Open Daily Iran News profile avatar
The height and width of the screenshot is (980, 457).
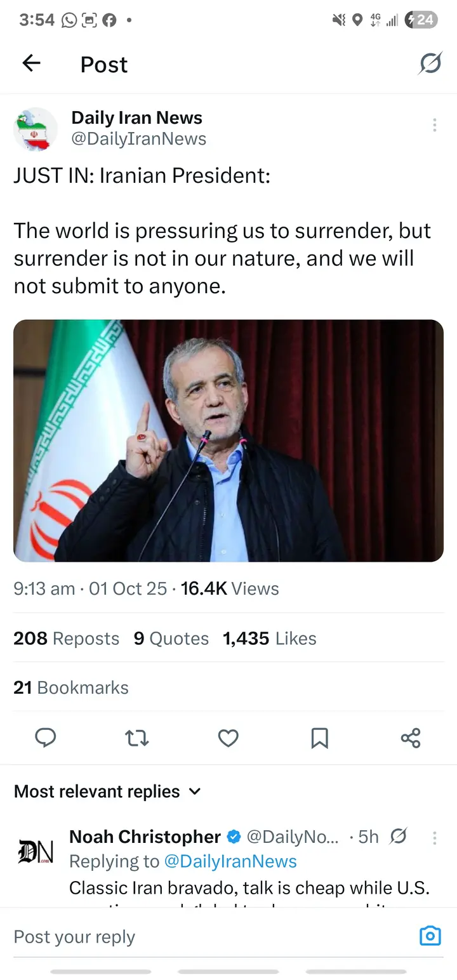click(x=36, y=129)
